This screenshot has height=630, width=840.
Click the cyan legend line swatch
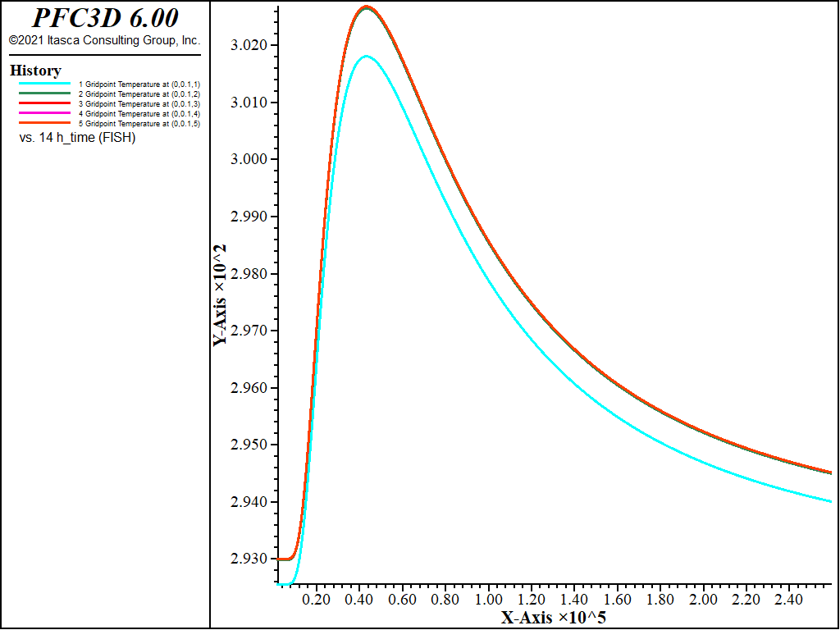(x=45, y=84)
